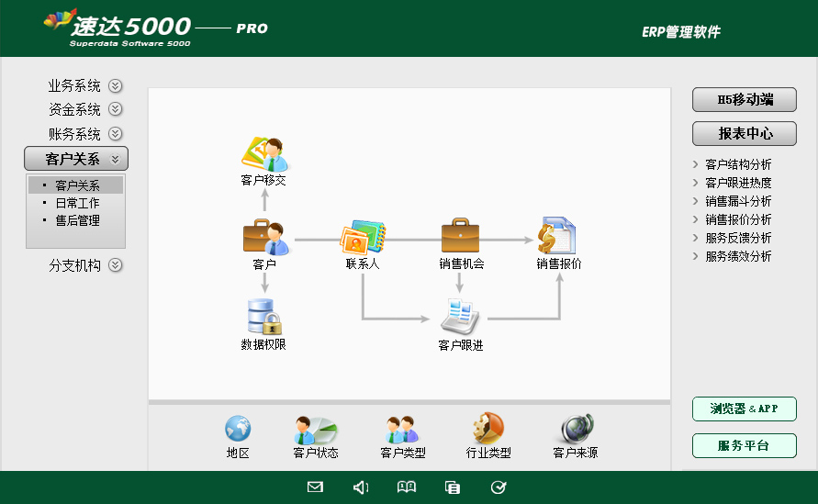The height and width of the screenshot is (504, 818).
Task: Expand the 业务系统 section chevron
Action: coord(116,85)
